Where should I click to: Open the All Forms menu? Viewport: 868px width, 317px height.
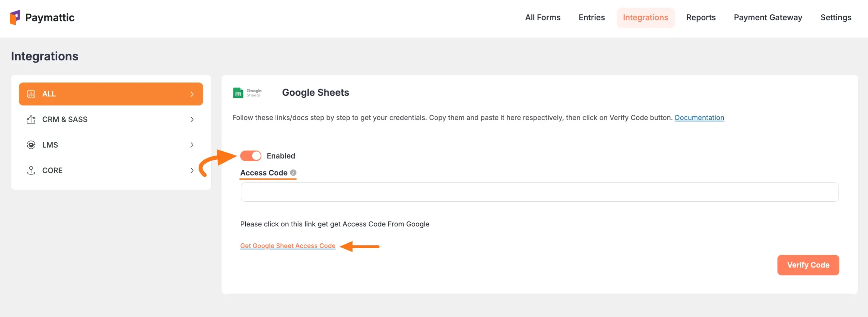tap(542, 18)
